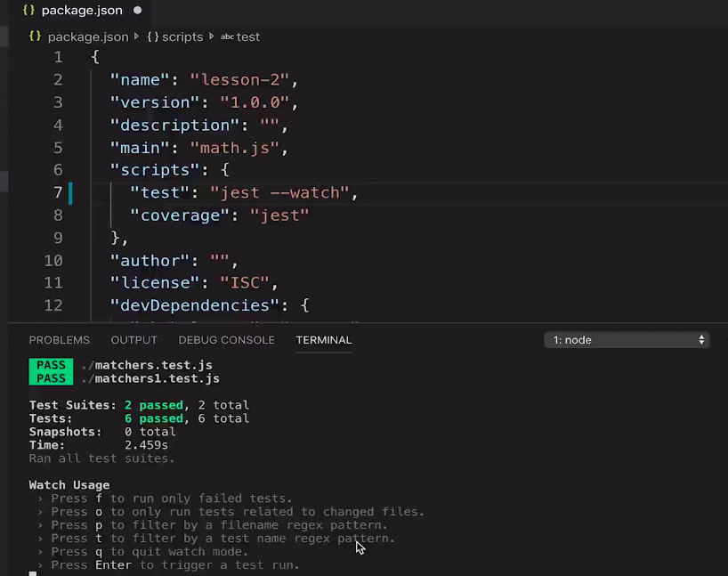Click ./matchers.test.js in terminal output
Viewport: 728px width, 576px height.
coord(147,365)
